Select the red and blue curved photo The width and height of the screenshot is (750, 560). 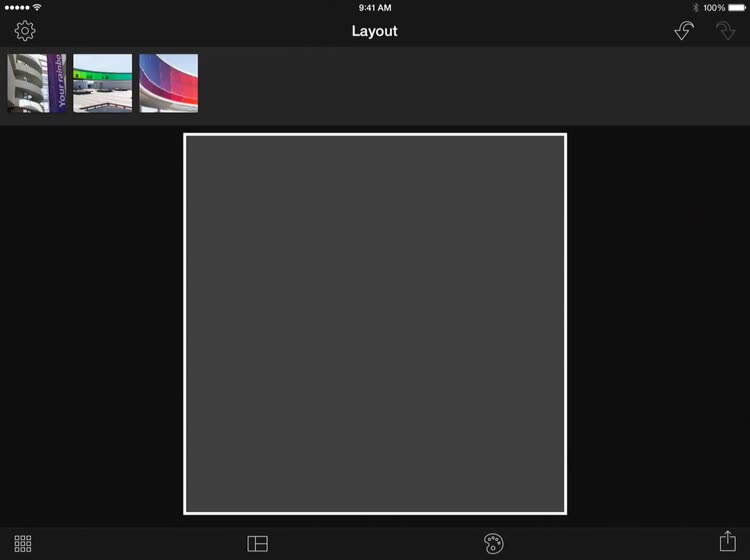tap(168, 83)
